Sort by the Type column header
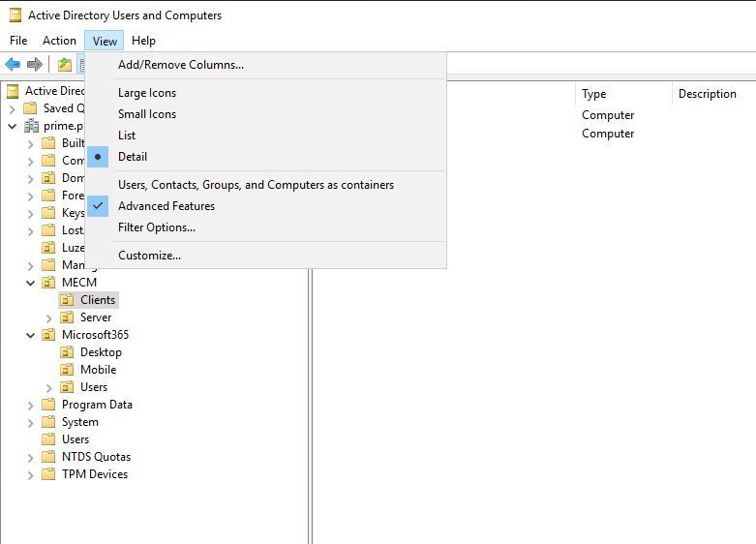The width and height of the screenshot is (756, 544). click(x=594, y=94)
